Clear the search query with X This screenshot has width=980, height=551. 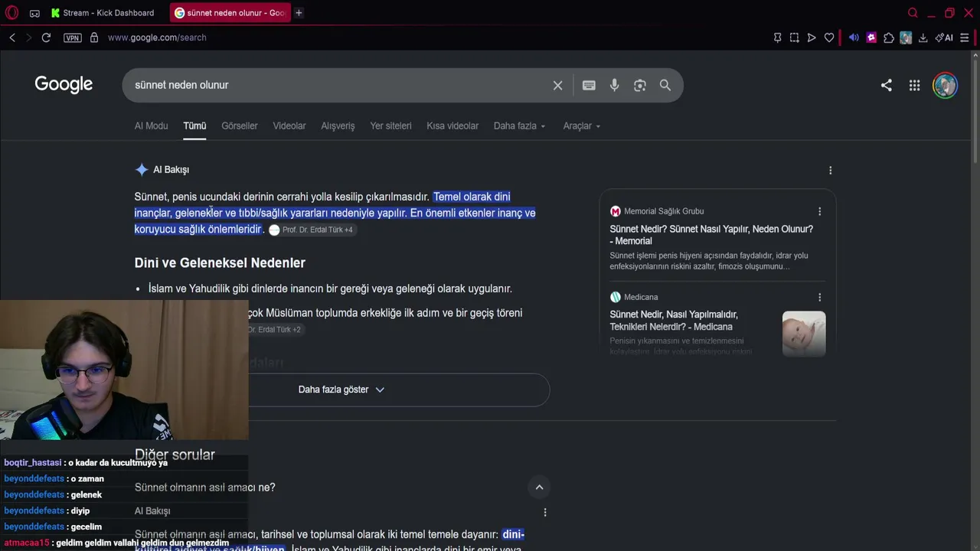[x=557, y=85]
